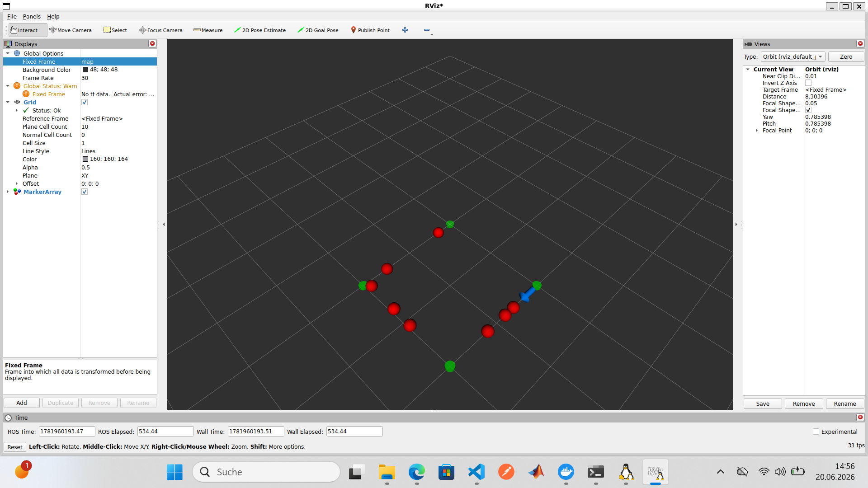Select the Line Style value Lines

[x=89, y=151]
